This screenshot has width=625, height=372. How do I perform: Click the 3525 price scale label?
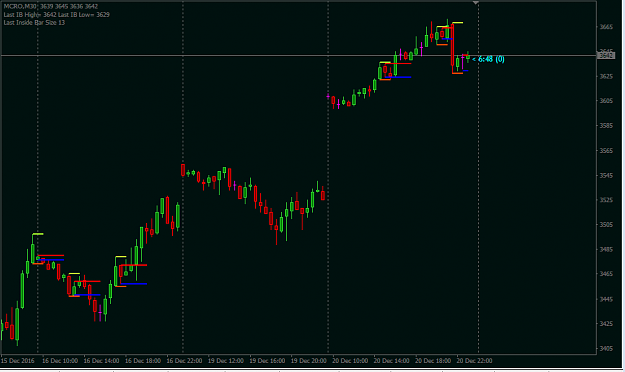point(606,200)
